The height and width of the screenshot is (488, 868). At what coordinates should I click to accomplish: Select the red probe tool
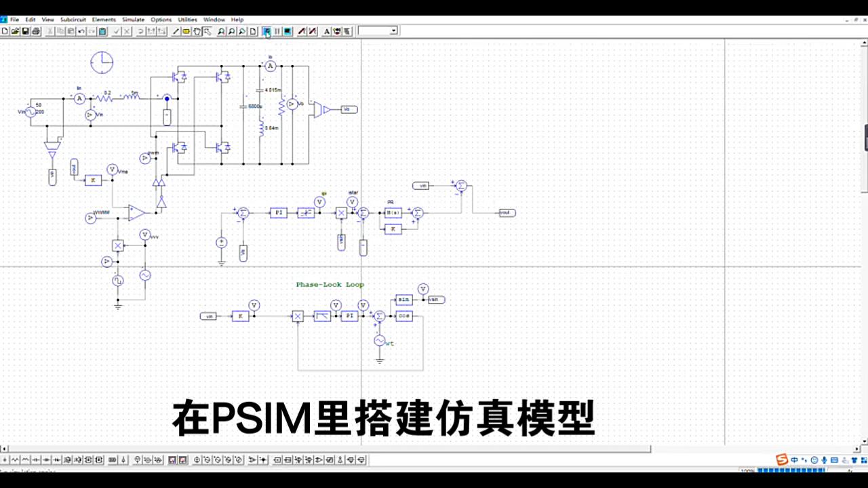[x=301, y=31]
